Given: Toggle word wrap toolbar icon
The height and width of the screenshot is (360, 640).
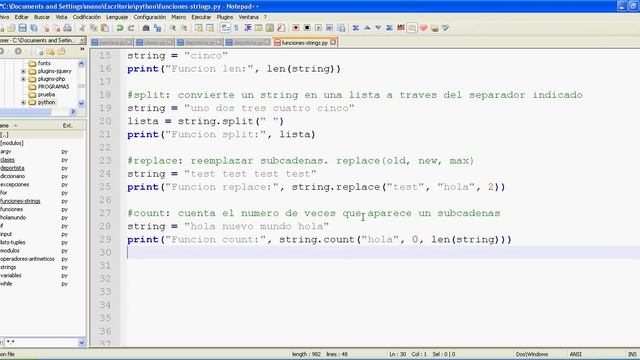Looking at the screenshot, I should 225,28.
